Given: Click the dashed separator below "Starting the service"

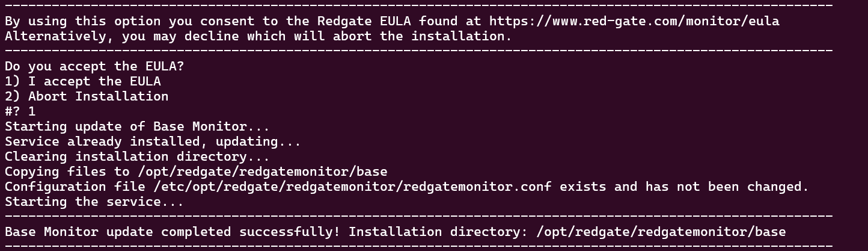Looking at the screenshot, I should pyautogui.click(x=418, y=216).
